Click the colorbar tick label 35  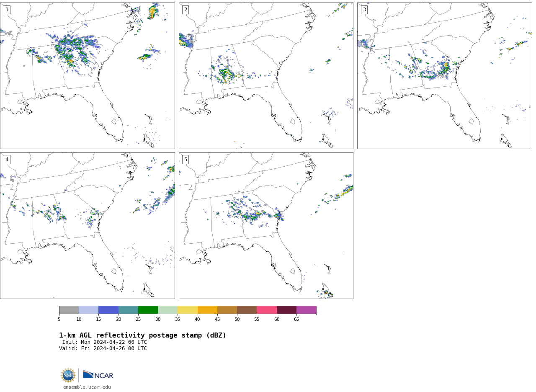point(178,320)
